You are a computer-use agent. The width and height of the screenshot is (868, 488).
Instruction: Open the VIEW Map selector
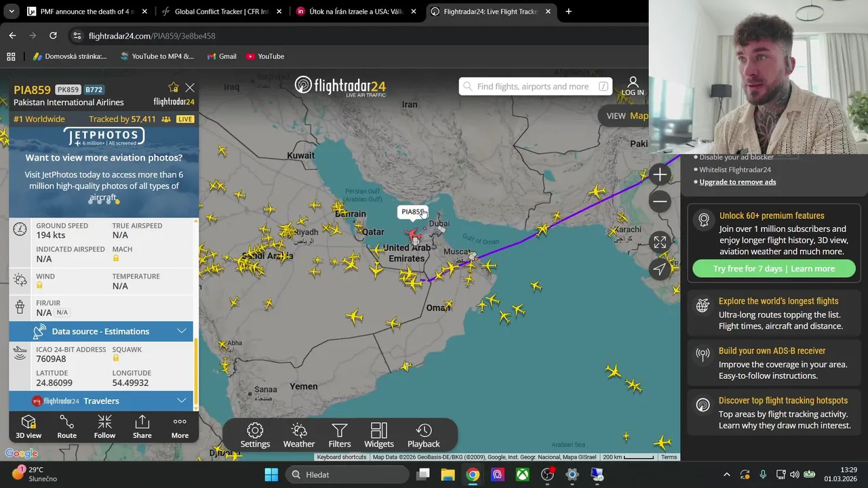(627, 116)
